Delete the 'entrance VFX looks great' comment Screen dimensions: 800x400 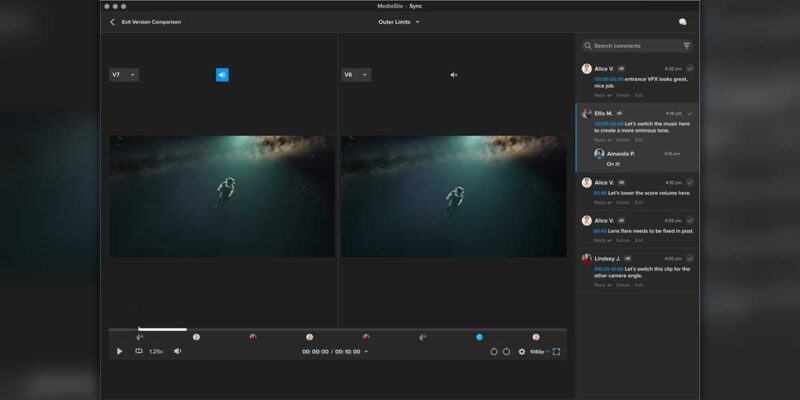point(622,95)
